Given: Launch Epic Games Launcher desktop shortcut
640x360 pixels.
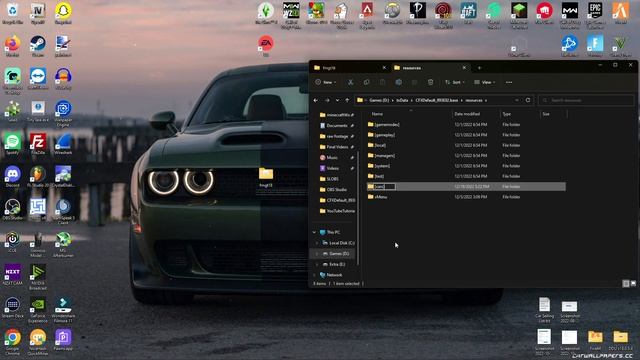Looking at the screenshot, I should coord(595,16).
